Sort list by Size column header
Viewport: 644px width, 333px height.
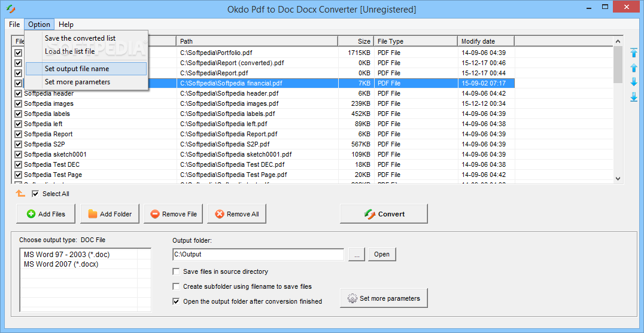click(x=356, y=41)
